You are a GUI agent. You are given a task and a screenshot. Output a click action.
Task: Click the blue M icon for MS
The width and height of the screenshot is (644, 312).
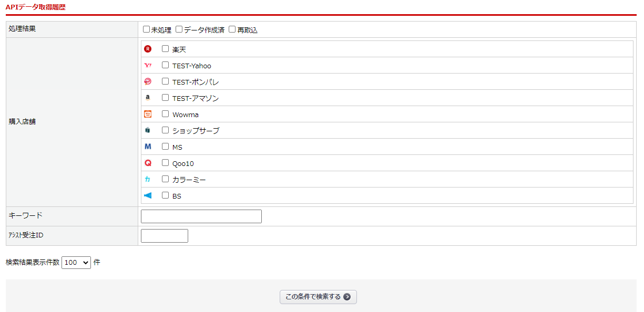[x=148, y=147]
